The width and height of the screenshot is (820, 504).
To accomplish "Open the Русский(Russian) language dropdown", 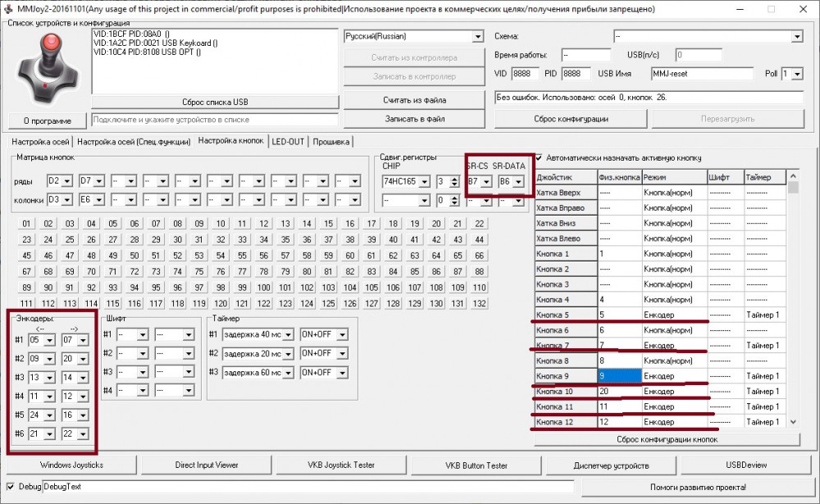I will 477,37.
